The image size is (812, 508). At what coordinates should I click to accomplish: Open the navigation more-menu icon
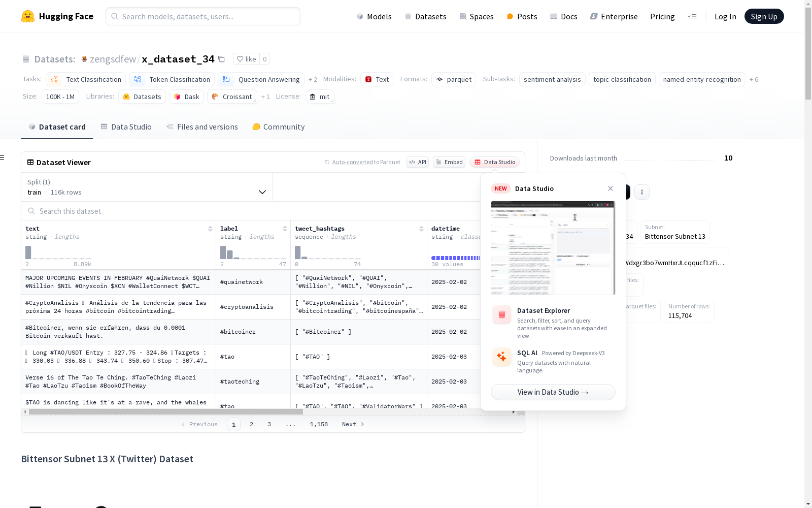692,16
